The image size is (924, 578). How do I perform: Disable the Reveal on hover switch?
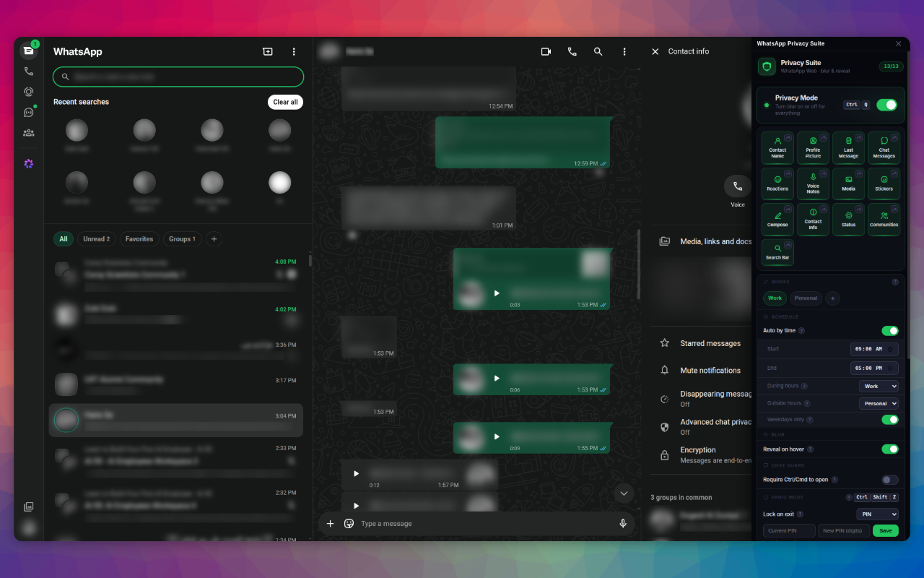coord(890,449)
